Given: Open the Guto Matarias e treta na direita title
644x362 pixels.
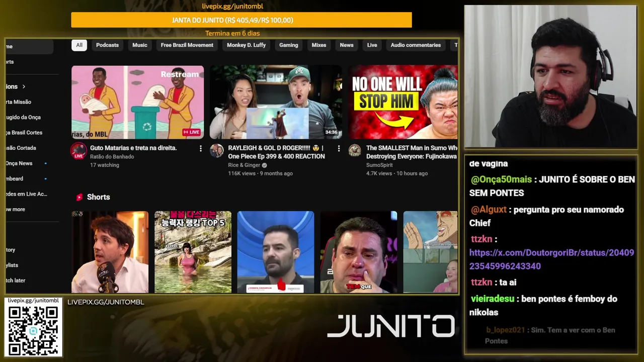Looking at the screenshot, I should (133, 148).
